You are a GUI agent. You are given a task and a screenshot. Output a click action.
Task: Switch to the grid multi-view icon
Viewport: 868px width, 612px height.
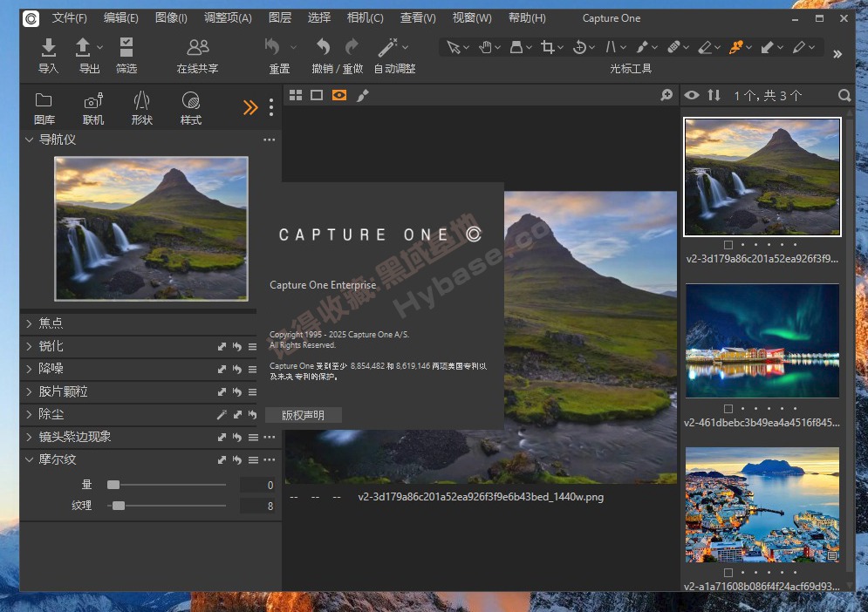(x=296, y=95)
